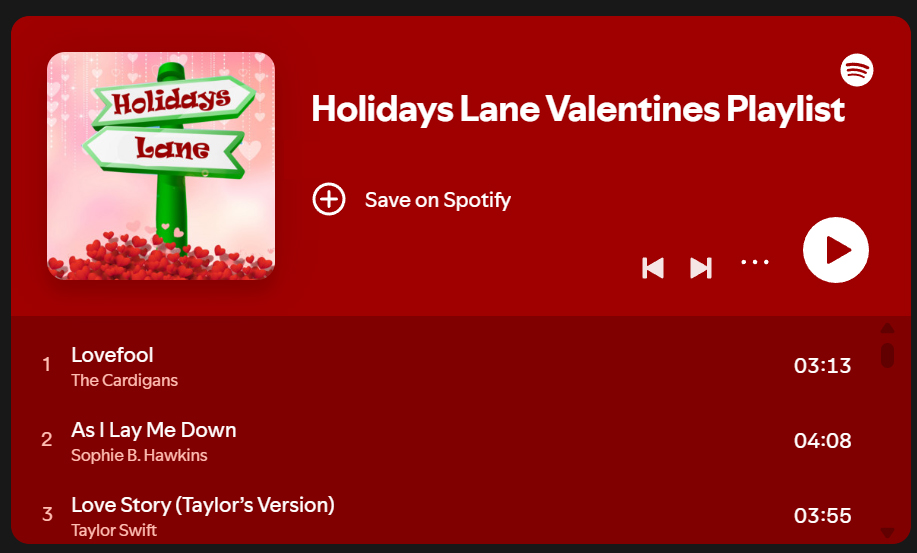Image resolution: width=917 pixels, height=553 pixels.
Task: Play Love Story (Taylor's Version)
Action: tap(203, 505)
